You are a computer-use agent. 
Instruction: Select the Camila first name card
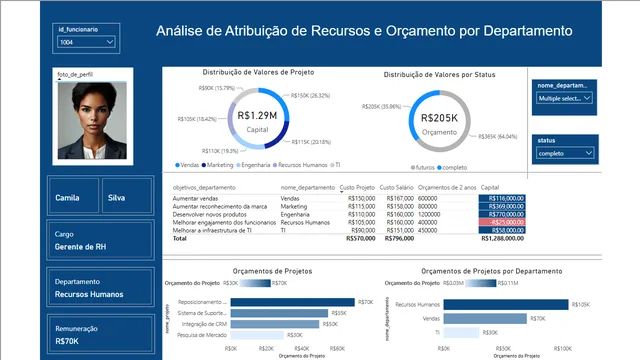click(x=73, y=196)
